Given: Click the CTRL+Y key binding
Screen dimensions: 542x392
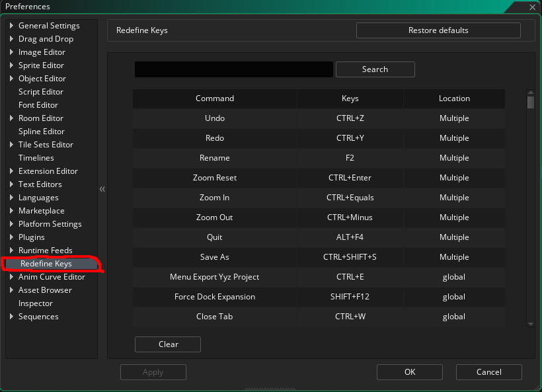Looking at the screenshot, I should (x=350, y=138).
